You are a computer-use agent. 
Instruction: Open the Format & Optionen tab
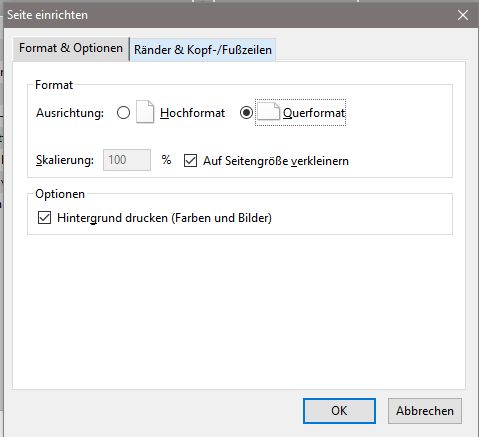[71, 49]
